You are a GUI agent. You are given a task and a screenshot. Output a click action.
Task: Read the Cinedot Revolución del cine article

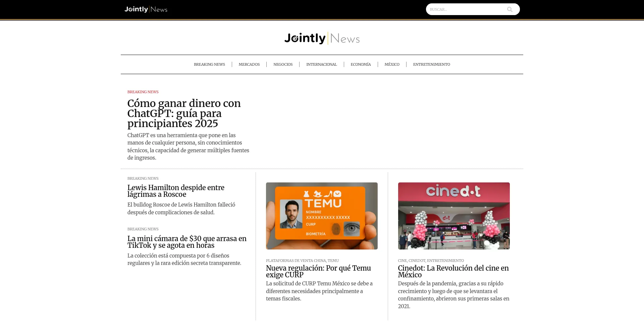(x=453, y=271)
